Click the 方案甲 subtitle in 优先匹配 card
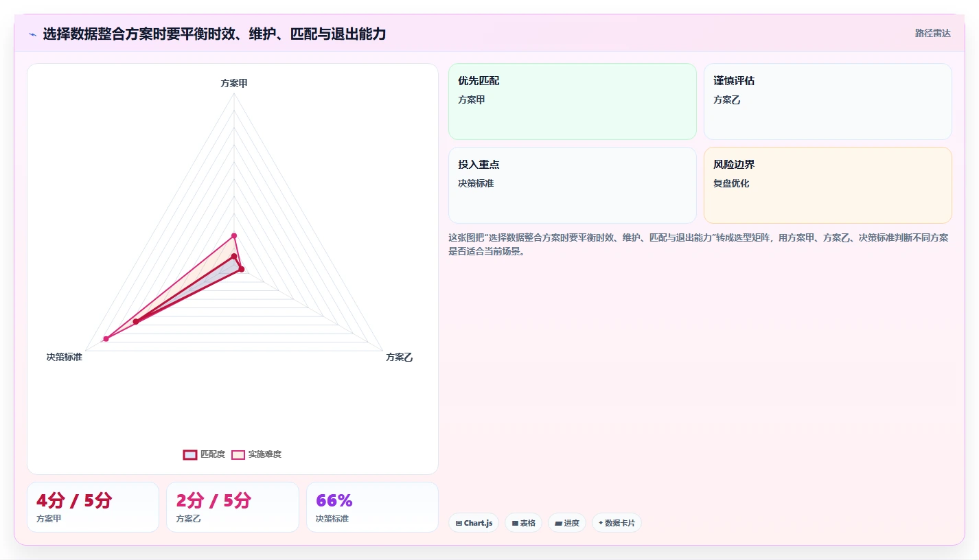This screenshot has height=560, width=979. click(x=472, y=100)
